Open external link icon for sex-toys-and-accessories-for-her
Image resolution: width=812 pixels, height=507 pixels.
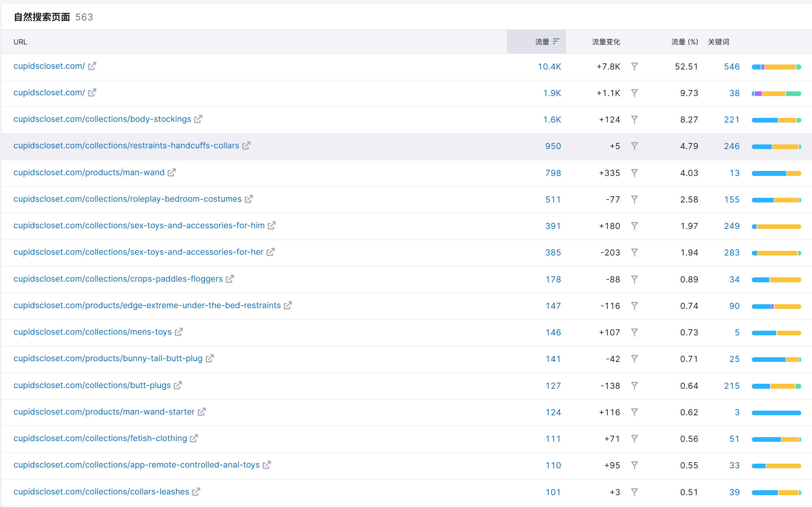coord(271,252)
